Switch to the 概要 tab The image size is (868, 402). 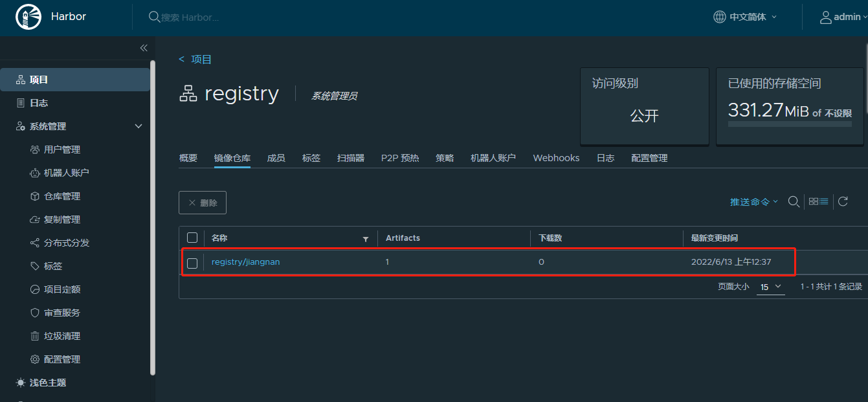[x=188, y=158]
